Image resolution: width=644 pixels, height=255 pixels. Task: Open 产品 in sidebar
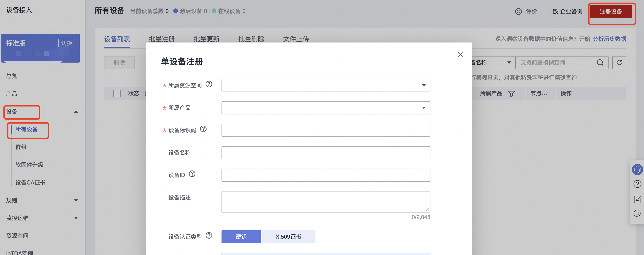click(x=11, y=94)
